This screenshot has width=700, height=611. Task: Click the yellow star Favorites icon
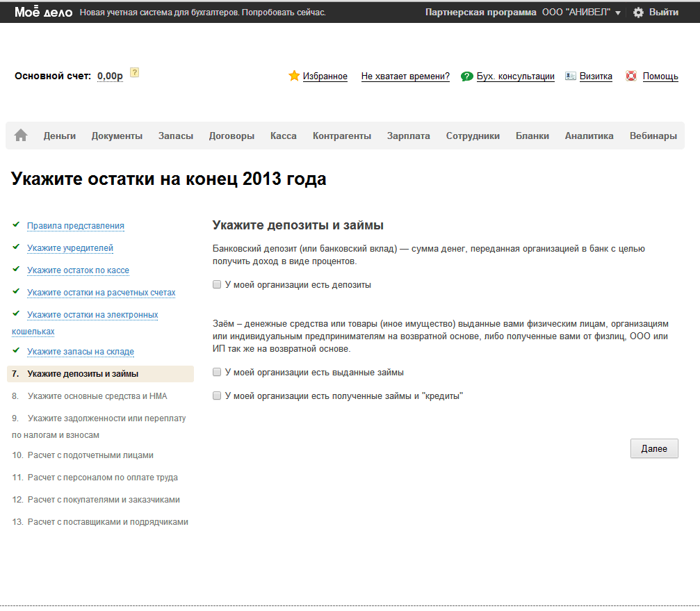pyautogui.click(x=294, y=76)
